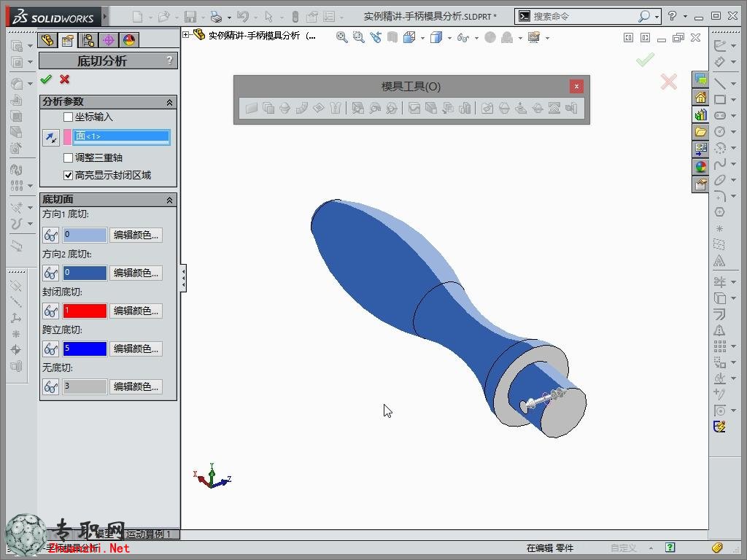This screenshot has width=747, height=560.
Task: Collapse the left panel splitter handle
Action: pyautogui.click(x=183, y=278)
